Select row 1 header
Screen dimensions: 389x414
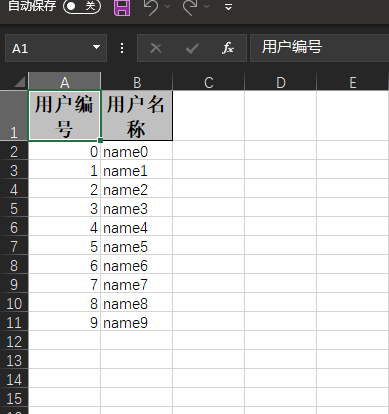point(14,115)
